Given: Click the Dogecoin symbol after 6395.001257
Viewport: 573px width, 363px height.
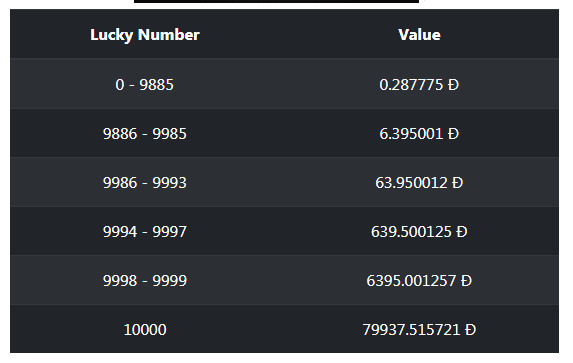Looking at the screenshot, I should pos(466,281).
